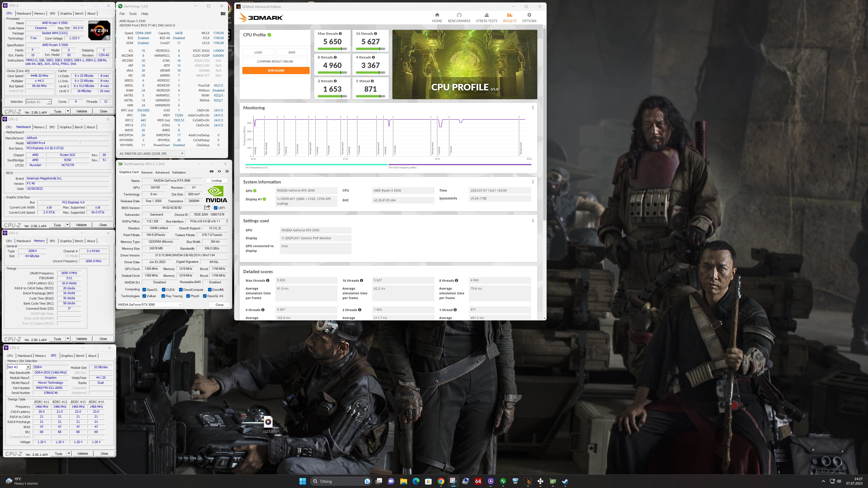The width and height of the screenshot is (868, 488).
Task: Expand Tools dropdown arrow in CPU-Z SPD window
Action: click(x=69, y=453)
